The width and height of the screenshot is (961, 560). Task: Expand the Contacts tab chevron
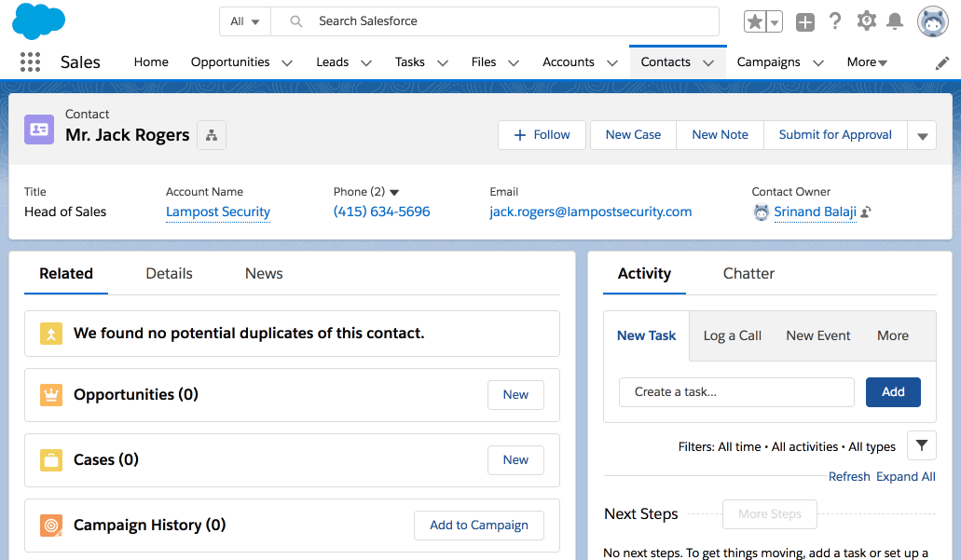[x=707, y=62]
